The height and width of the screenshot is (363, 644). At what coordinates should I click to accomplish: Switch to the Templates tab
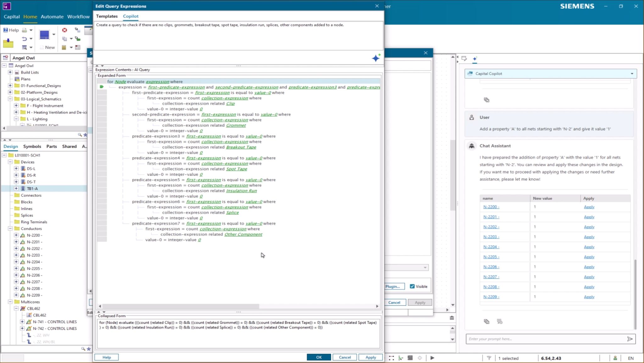107,16
